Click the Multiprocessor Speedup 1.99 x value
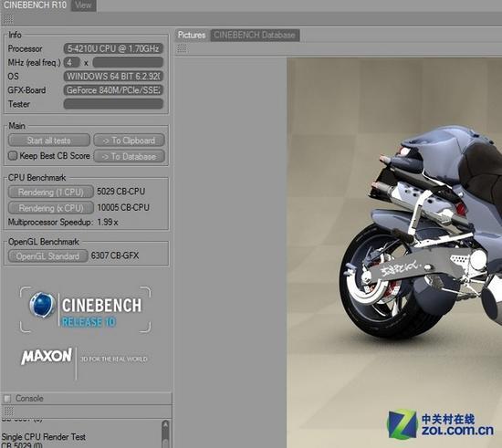 (x=108, y=222)
